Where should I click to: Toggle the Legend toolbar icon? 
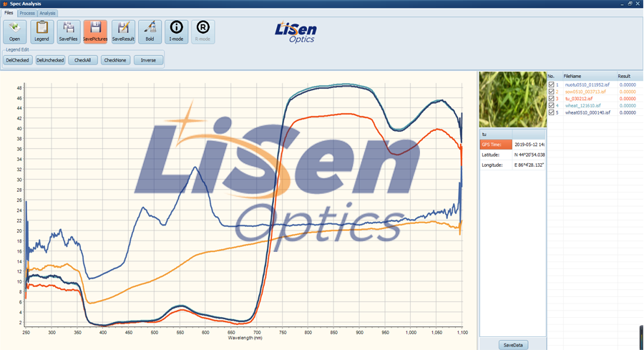42,31
